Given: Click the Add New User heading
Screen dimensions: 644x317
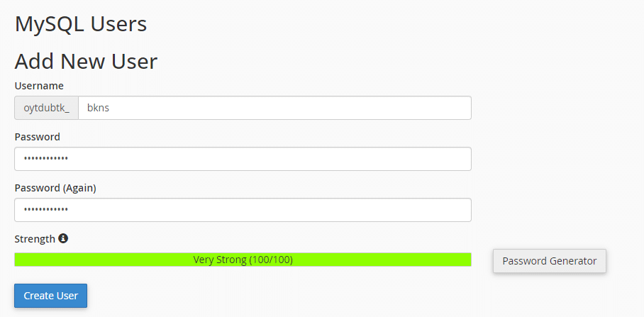Looking at the screenshot, I should pos(86,62).
